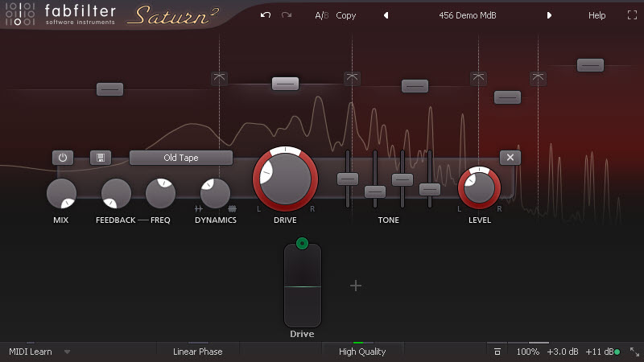
Task: Click the band save preset floppy icon
Action: point(101,158)
